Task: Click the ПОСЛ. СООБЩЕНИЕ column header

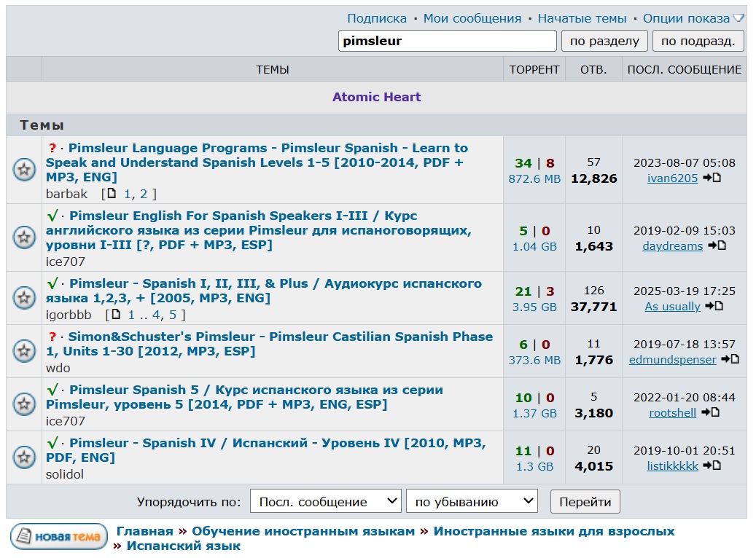Action: (684, 69)
